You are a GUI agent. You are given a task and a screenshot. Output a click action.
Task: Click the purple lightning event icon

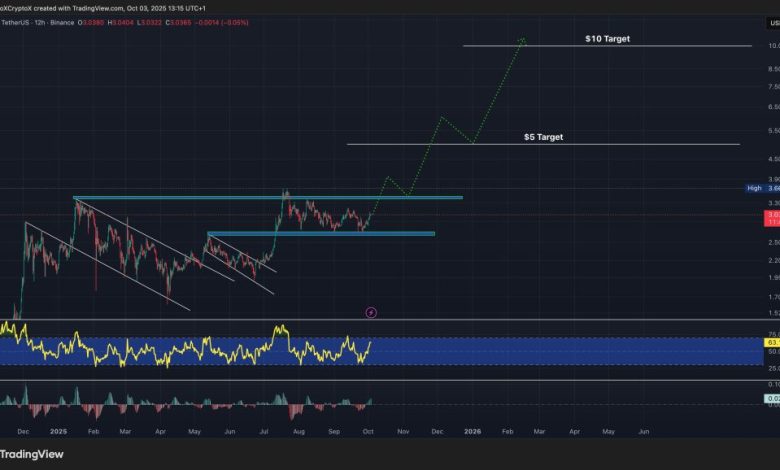click(x=371, y=312)
